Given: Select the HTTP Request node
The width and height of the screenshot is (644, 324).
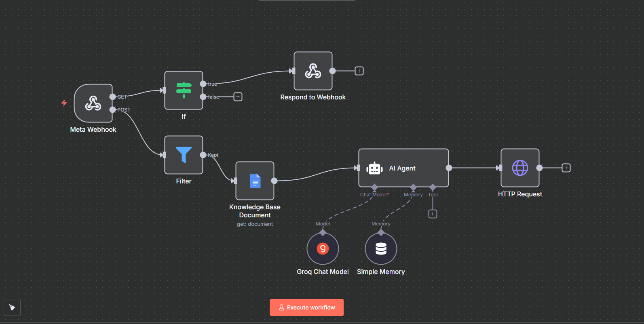Looking at the screenshot, I should pos(520,168).
